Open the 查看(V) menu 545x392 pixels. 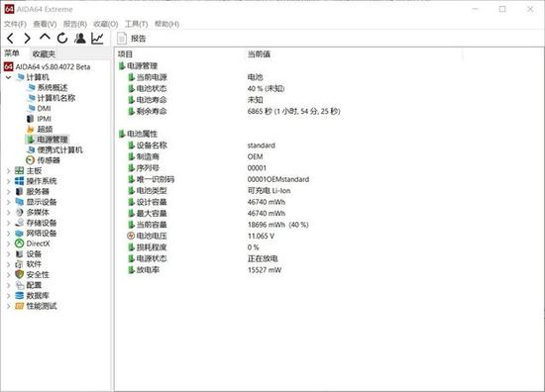(x=45, y=24)
